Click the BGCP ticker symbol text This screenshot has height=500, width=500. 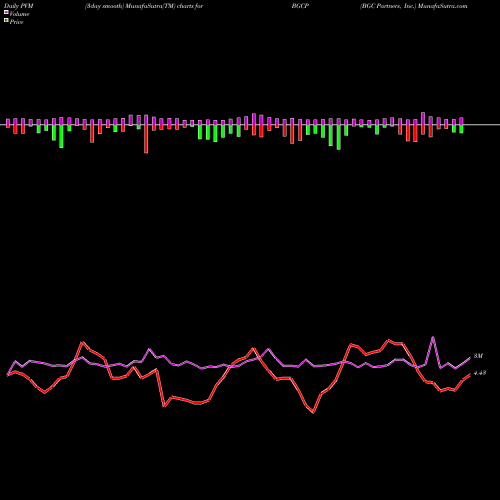[x=300, y=6]
